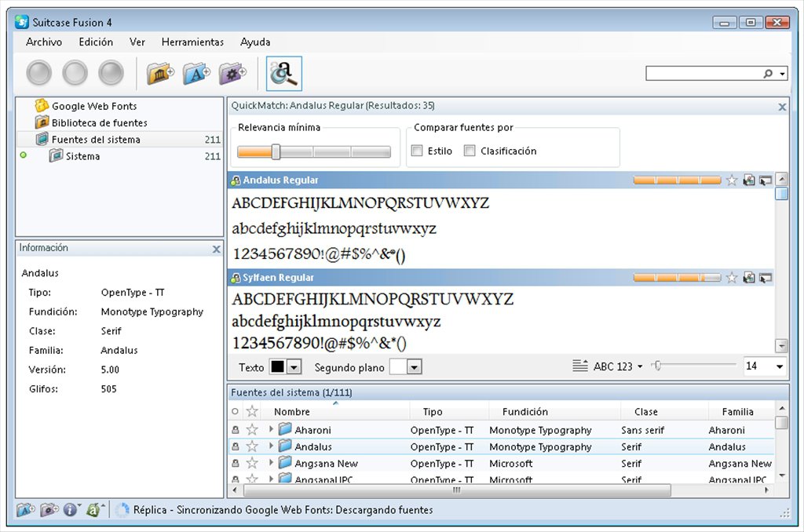Click the collect fonts icon for Andalus Regular

click(748, 180)
